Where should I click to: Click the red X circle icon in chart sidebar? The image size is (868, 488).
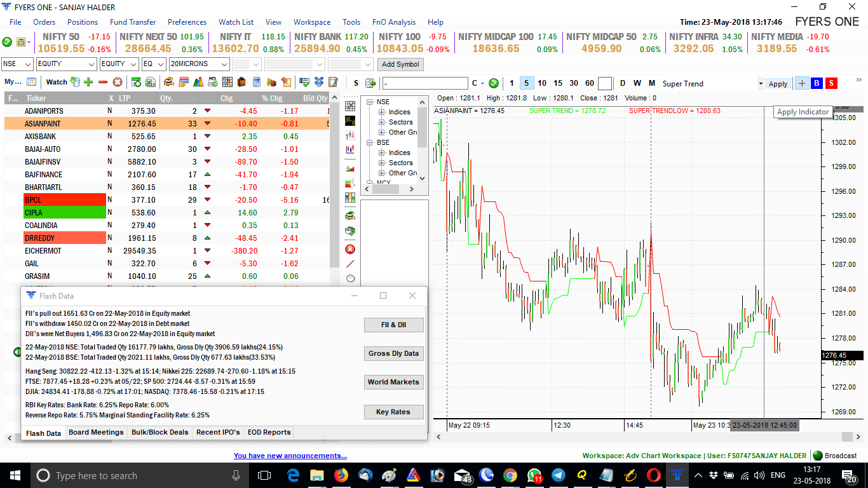(350, 249)
